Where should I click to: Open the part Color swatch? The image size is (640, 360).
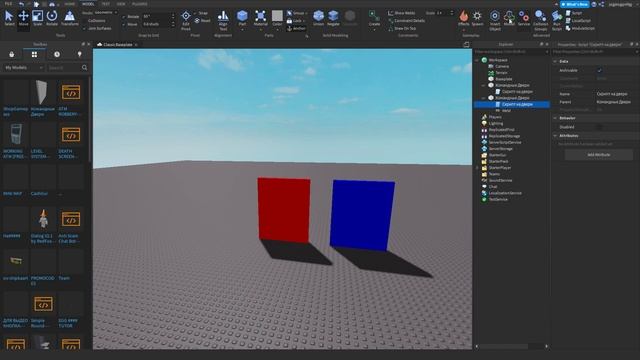click(x=277, y=19)
